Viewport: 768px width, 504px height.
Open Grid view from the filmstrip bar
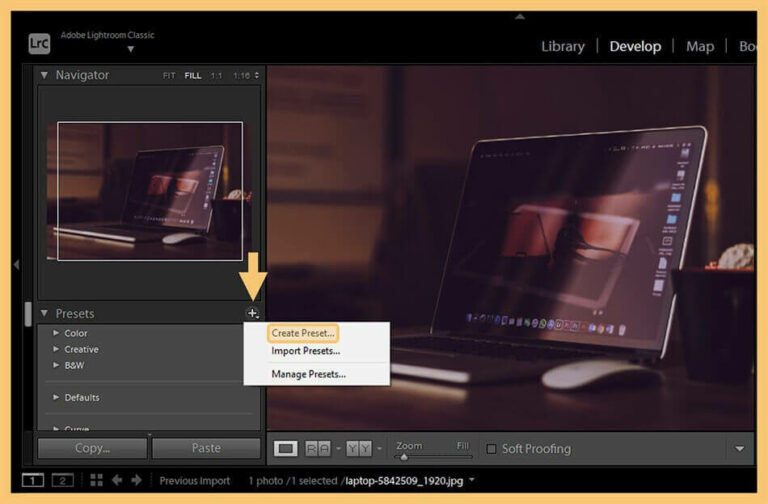click(96, 480)
